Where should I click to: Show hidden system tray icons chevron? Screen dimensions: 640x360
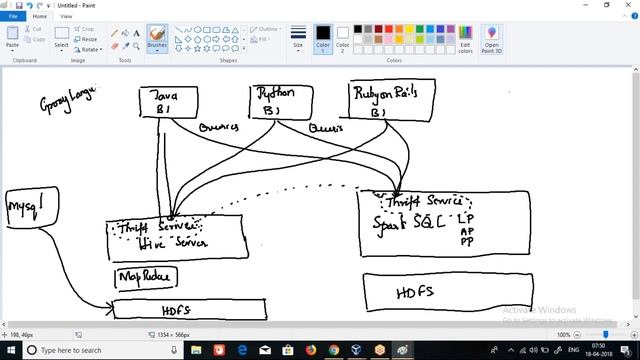click(511, 350)
